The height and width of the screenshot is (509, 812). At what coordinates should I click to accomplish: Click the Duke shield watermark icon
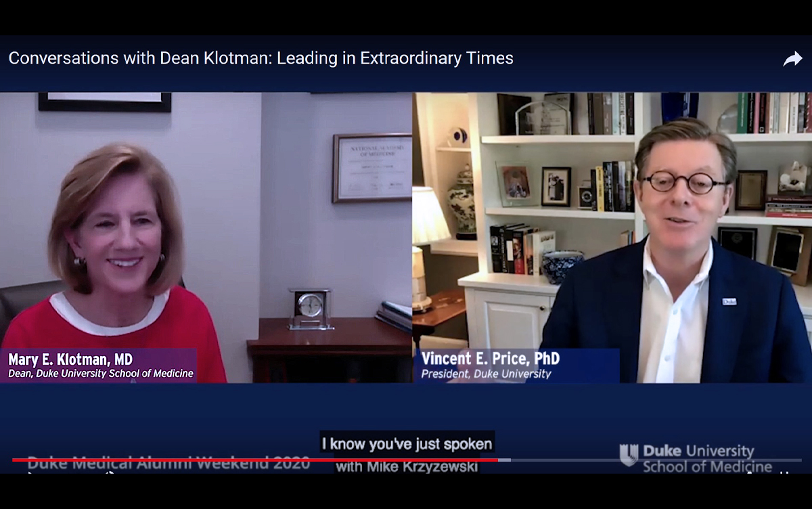pyautogui.click(x=629, y=455)
